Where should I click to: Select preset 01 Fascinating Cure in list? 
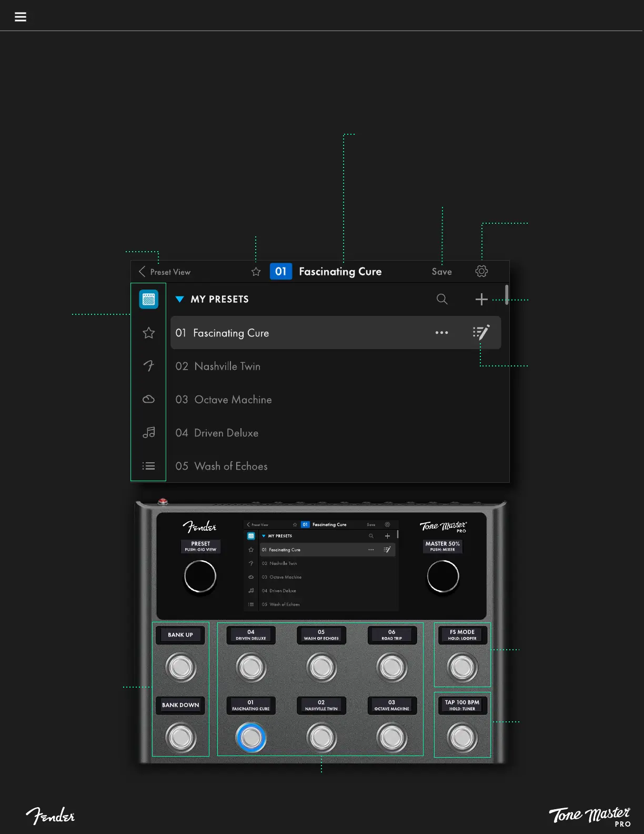[336, 333]
